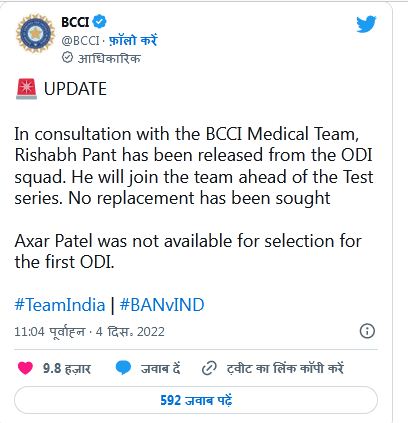408x423 pixels.
Task: Click the BCCI profile logo avatar
Action: (x=35, y=33)
